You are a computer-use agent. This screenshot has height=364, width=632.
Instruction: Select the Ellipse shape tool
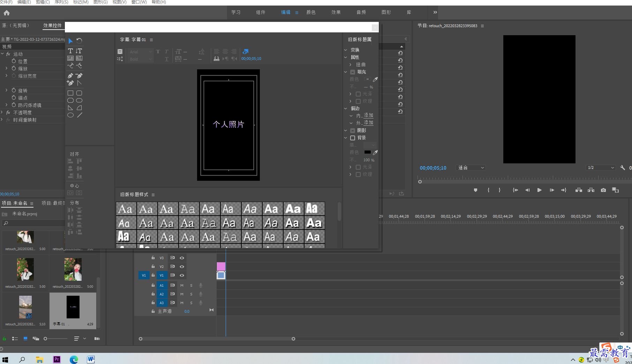click(70, 115)
